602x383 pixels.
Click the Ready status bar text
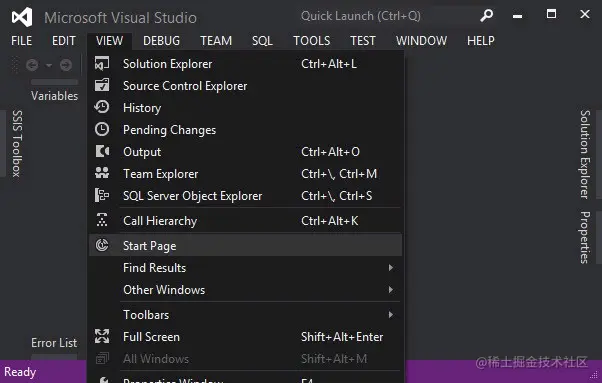point(20,371)
